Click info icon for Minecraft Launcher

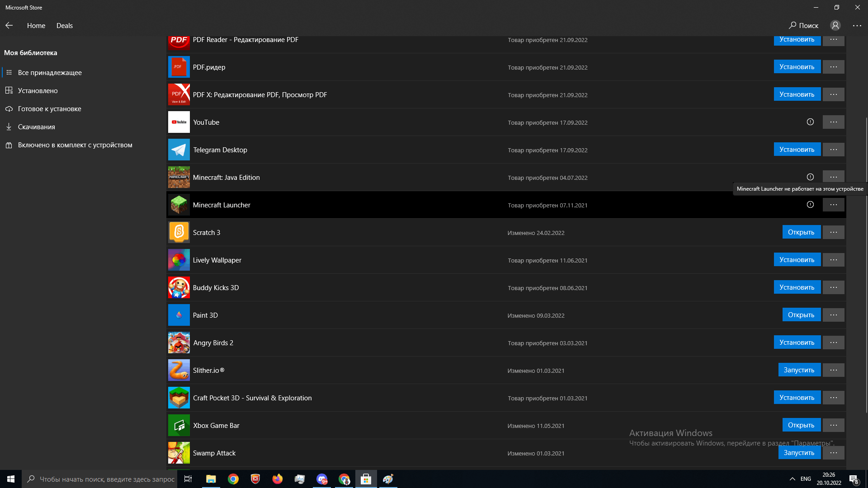coord(810,205)
